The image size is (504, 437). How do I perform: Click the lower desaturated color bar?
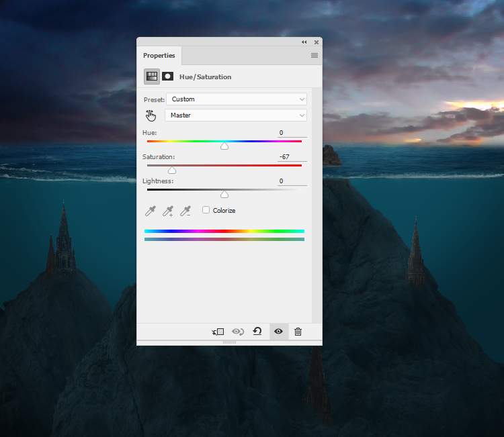(224, 239)
